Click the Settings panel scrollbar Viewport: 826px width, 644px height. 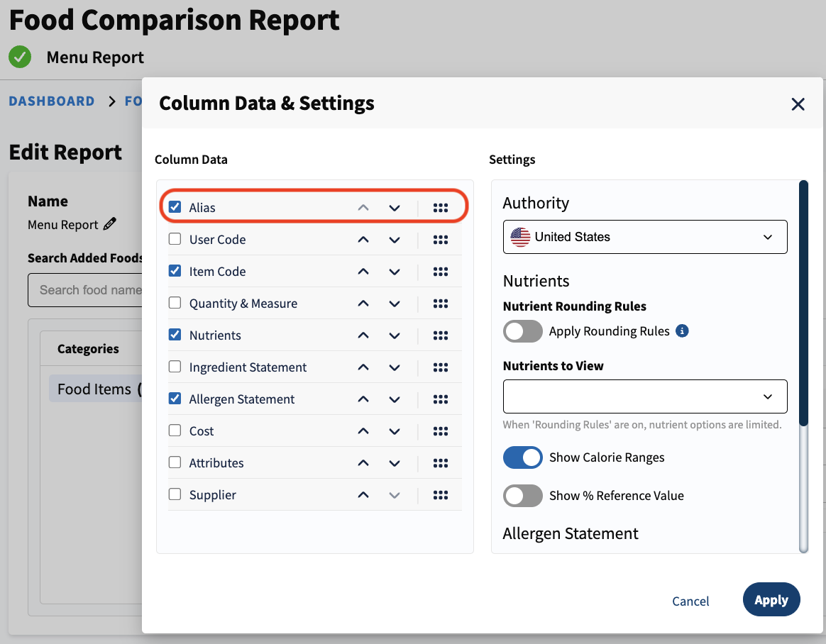pyautogui.click(x=803, y=303)
